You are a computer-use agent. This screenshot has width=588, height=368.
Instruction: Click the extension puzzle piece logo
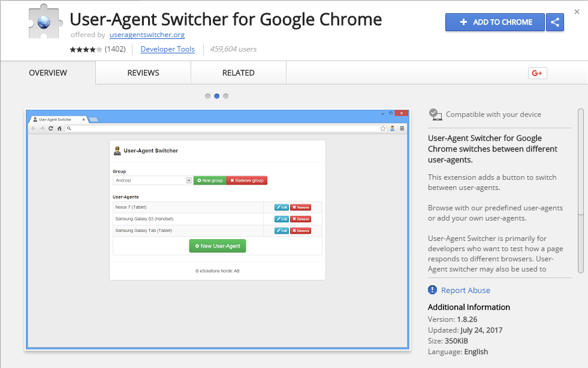tap(45, 22)
